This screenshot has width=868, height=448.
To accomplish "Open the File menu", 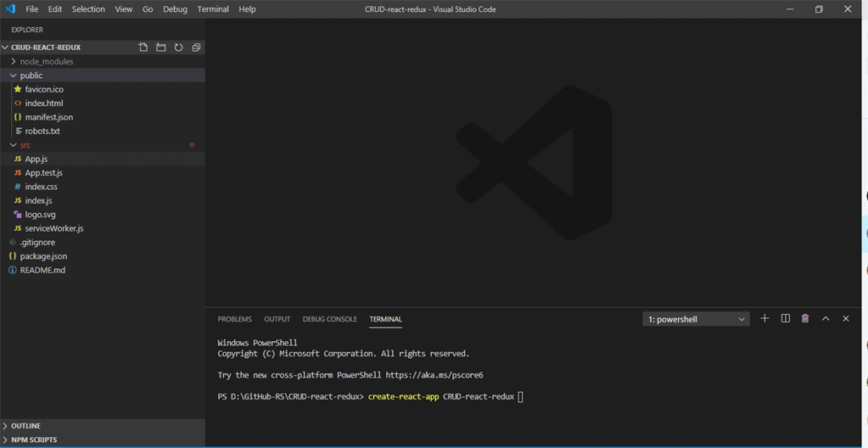I will [x=32, y=8].
